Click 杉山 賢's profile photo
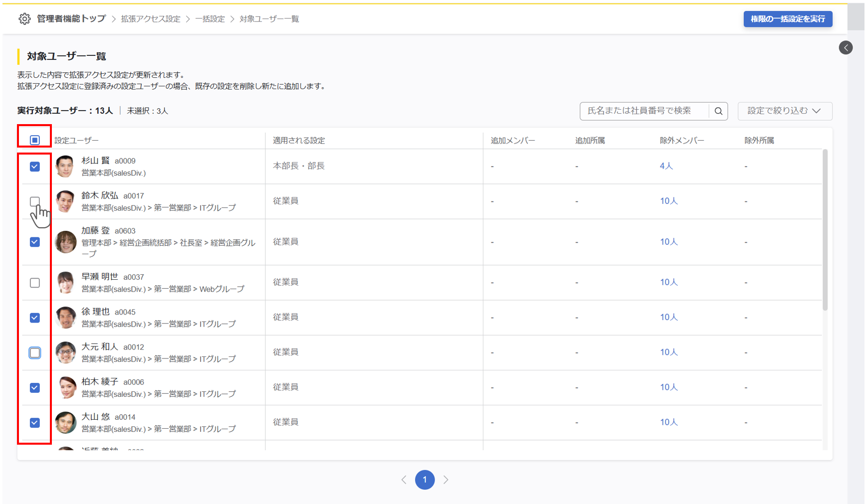866x504 pixels. pyautogui.click(x=65, y=167)
